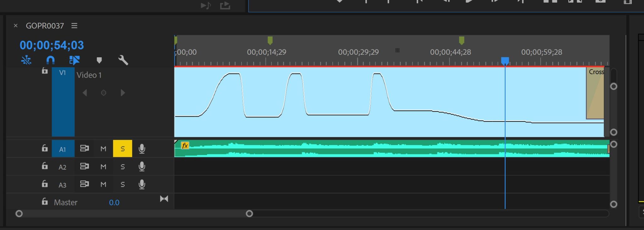Screen dimensions: 644x230
Task: Click the fx badge on the audio clip
Action: (x=185, y=145)
